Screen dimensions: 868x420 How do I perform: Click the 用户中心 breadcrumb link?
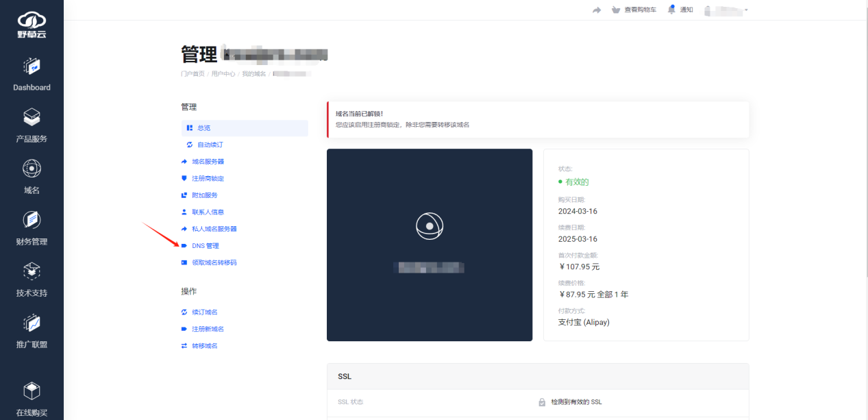[223, 73]
